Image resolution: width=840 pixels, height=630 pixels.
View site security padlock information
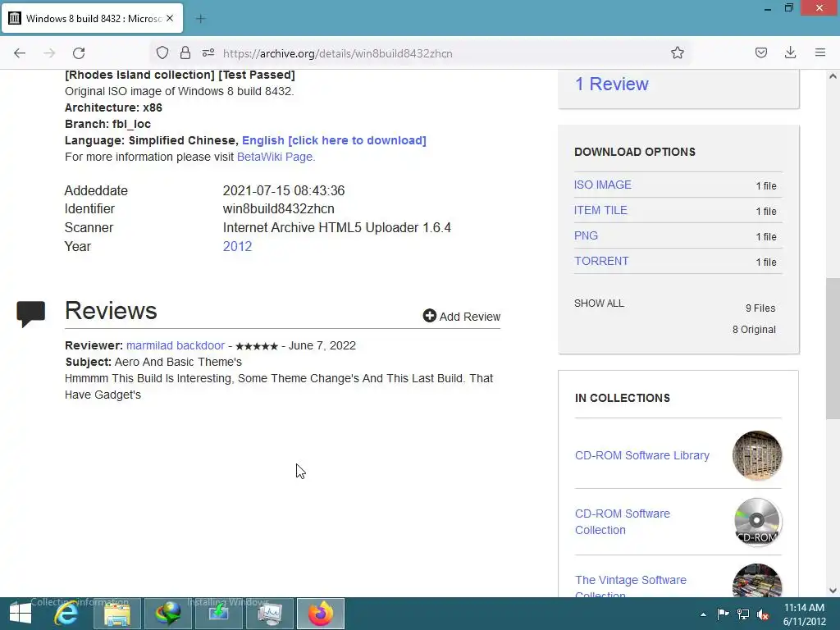pyautogui.click(x=185, y=53)
